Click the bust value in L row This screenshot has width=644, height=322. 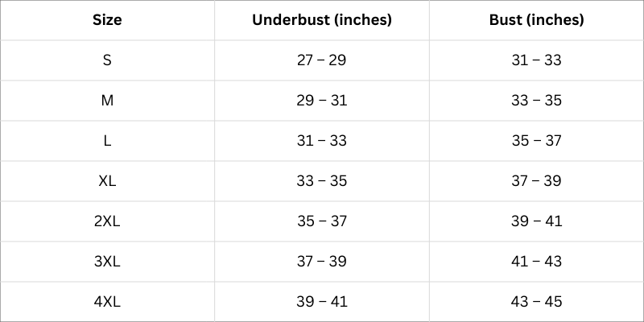(536, 141)
